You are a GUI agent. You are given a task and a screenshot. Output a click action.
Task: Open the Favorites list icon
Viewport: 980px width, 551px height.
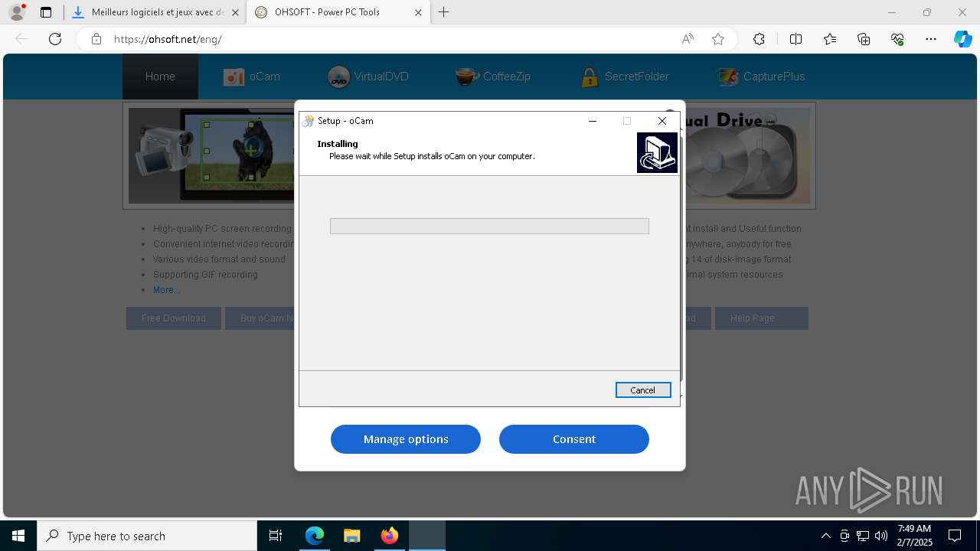coord(830,39)
